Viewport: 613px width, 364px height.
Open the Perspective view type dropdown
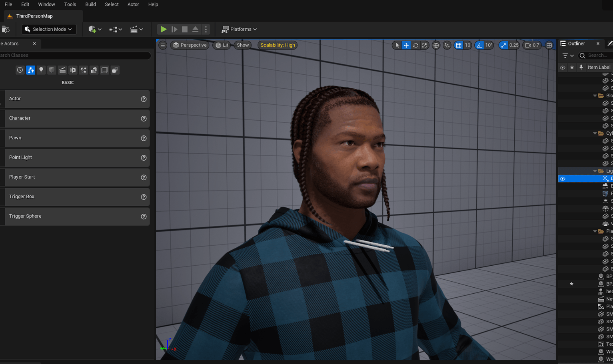(190, 45)
